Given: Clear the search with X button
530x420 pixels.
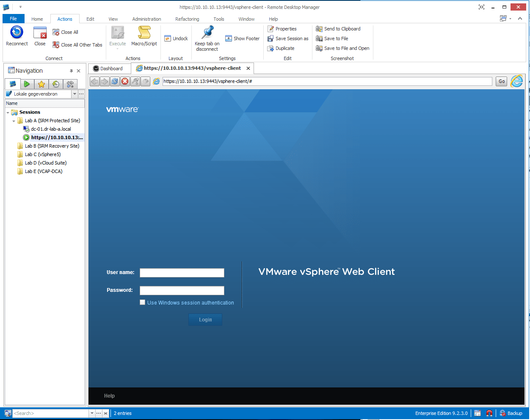Looking at the screenshot, I should point(105,413).
